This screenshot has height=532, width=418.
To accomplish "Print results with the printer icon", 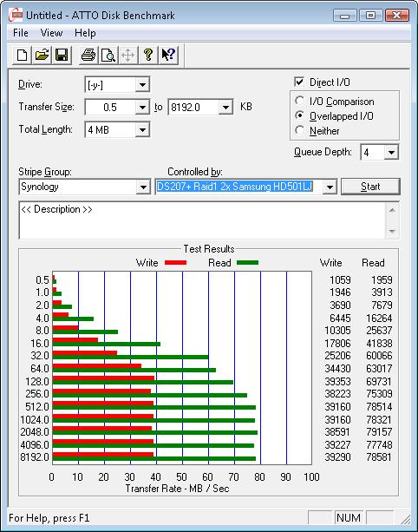I will click(x=88, y=55).
